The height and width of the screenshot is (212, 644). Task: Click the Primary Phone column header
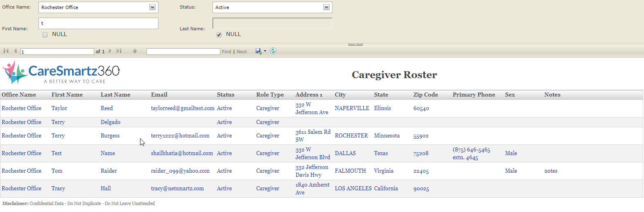474,95
